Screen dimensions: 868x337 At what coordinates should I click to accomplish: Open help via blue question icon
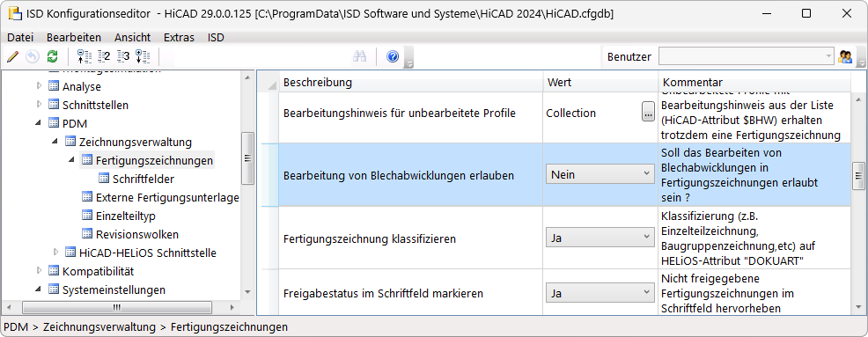coord(393,56)
